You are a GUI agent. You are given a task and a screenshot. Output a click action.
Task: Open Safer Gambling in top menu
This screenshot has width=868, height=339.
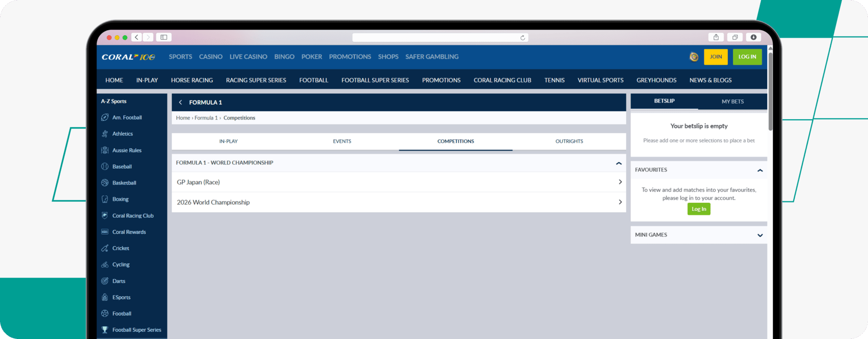pyautogui.click(x=432, y=56)
